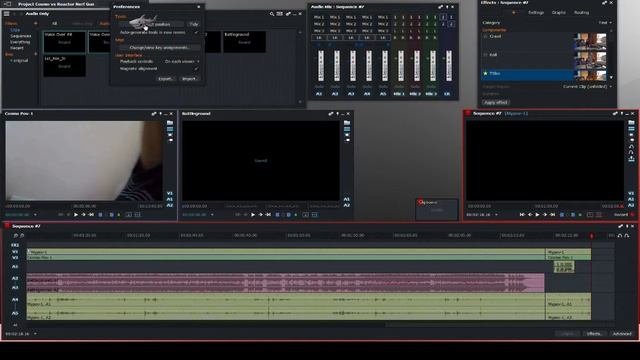Open the Battleground viewer timecode dropdown
The height and width of the screenshot is (360, 640).
[212, 215]
